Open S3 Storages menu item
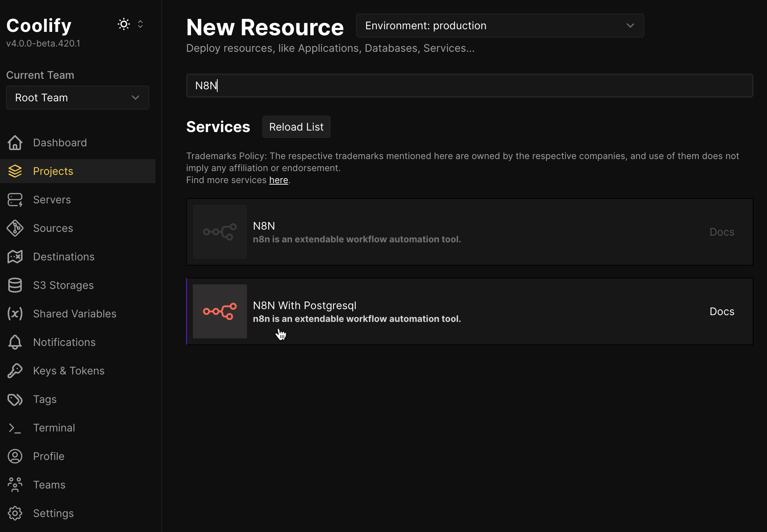 (x=78, y=285)
